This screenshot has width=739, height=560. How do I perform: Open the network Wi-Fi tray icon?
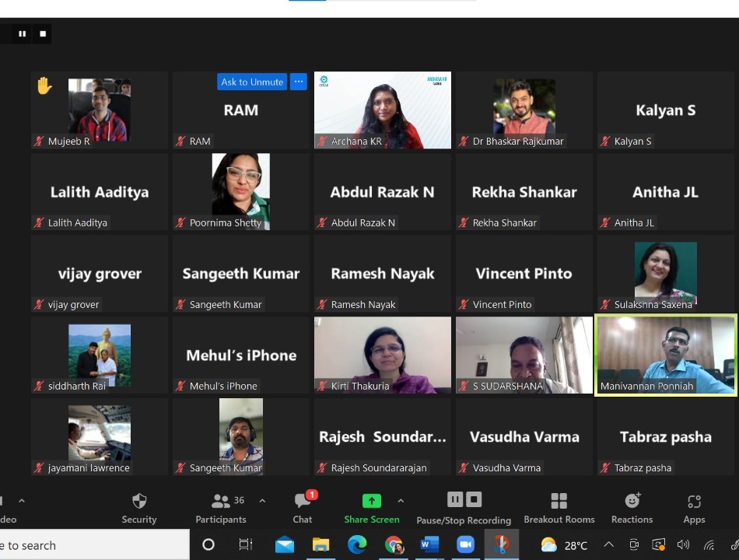709,545
